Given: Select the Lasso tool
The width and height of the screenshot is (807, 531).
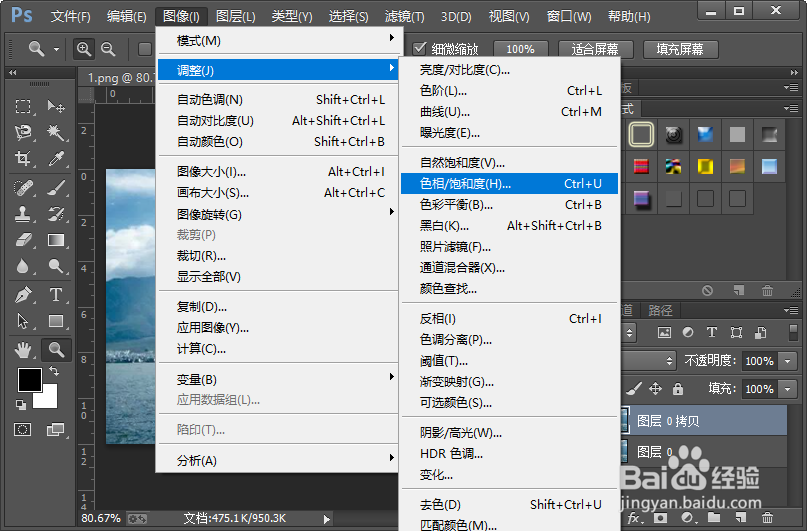Looking at the screenshot, I should 23,132.
